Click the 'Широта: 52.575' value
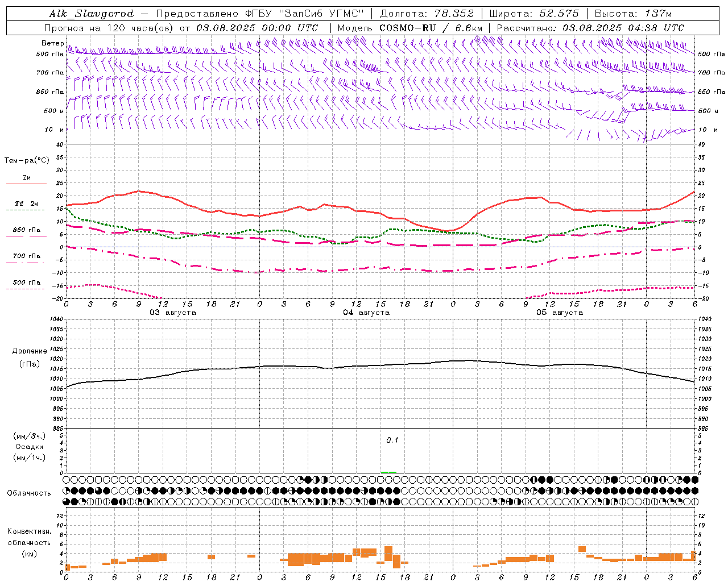Screen dimensions: 728x582 534,14
